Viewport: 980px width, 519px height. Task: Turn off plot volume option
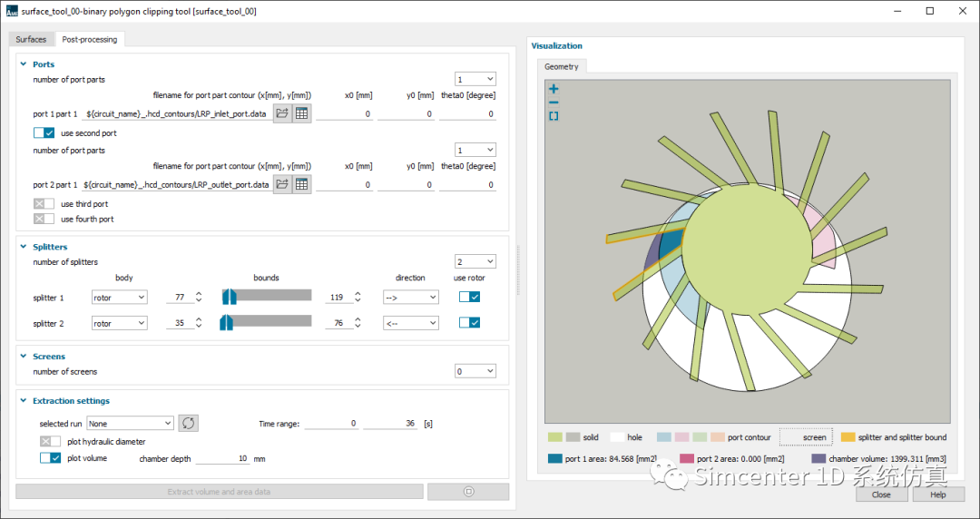(50, 458)
